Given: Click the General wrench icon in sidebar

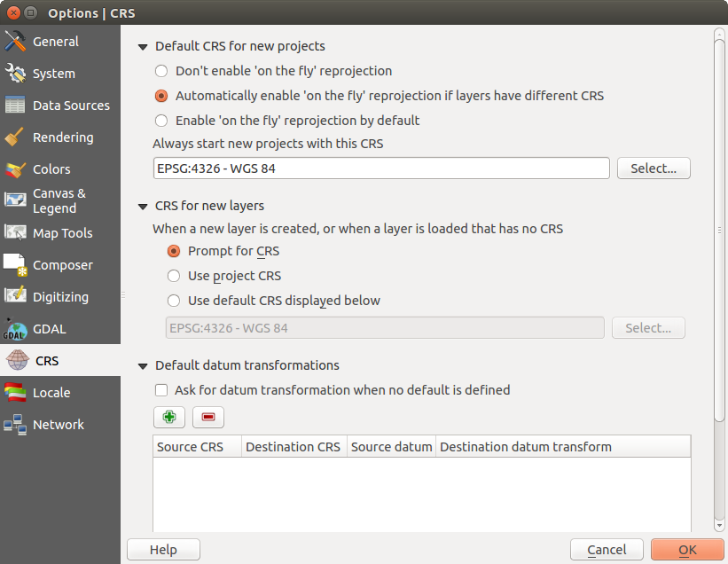Looking at the screenshot, I should point(15,42).
